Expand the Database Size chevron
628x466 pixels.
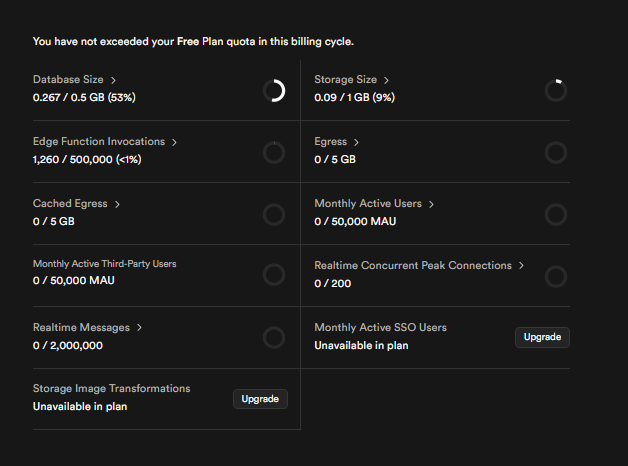click(x=113, y=79)
